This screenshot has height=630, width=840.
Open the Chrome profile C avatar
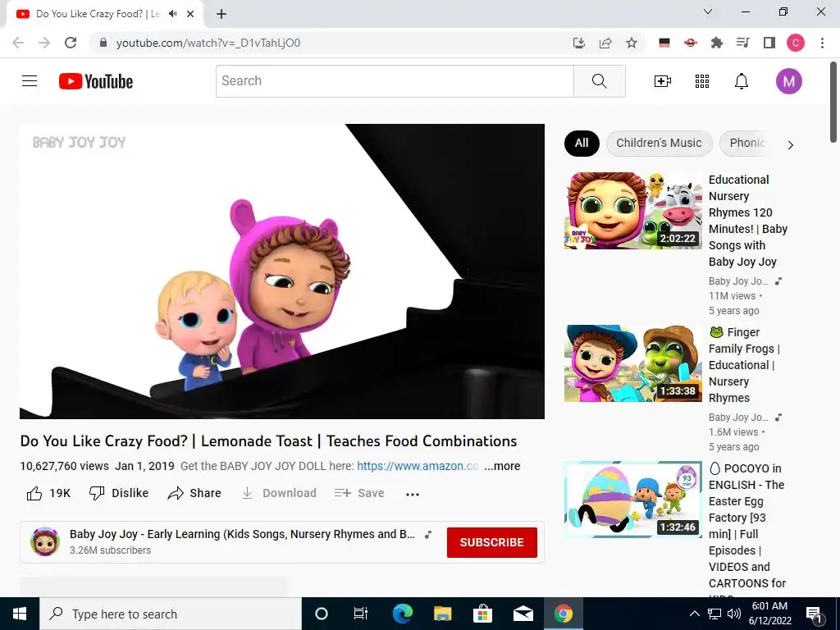(x=796, y=43)
